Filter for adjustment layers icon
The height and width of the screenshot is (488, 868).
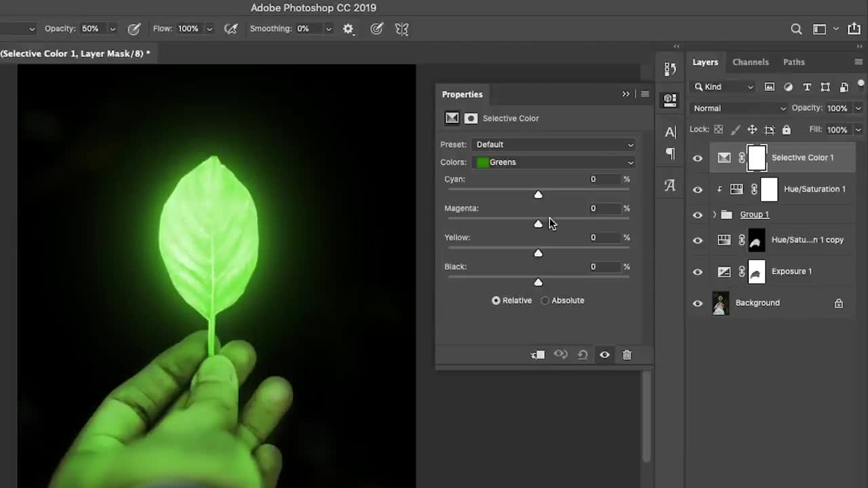[x=788, y=87]
